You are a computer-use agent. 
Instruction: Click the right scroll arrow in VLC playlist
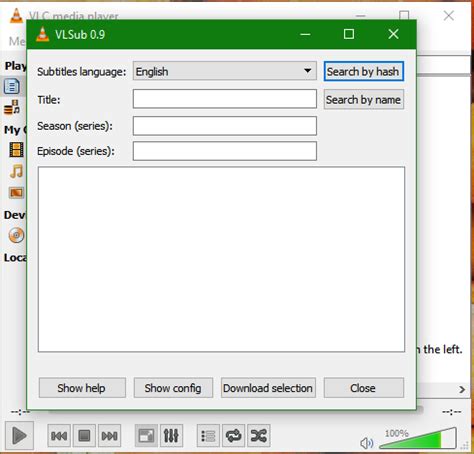click(462, 389)
